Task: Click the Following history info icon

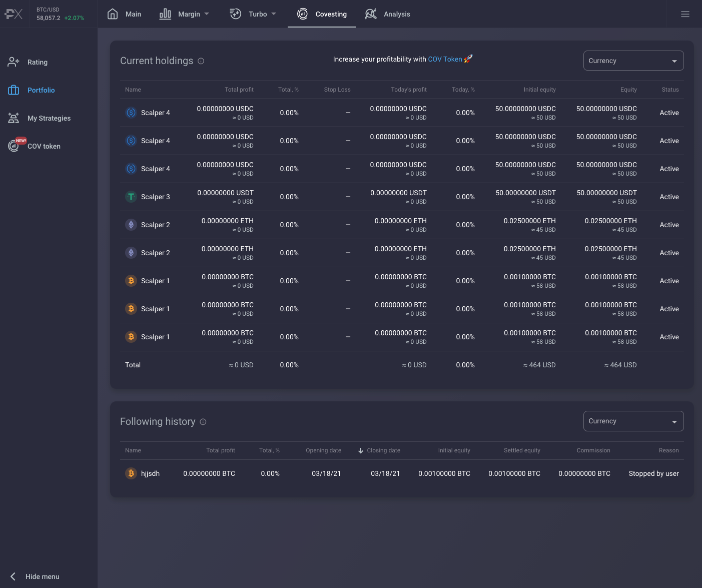Action: tap(203, 422)
